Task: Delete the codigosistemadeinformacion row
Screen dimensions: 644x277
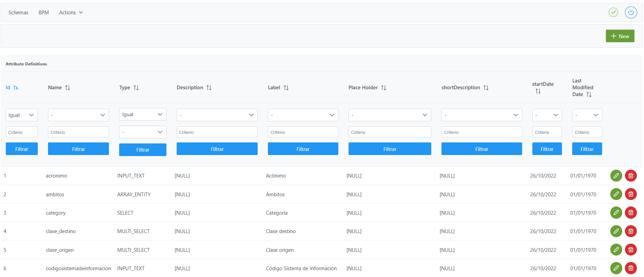Action: tap(630, 268)
